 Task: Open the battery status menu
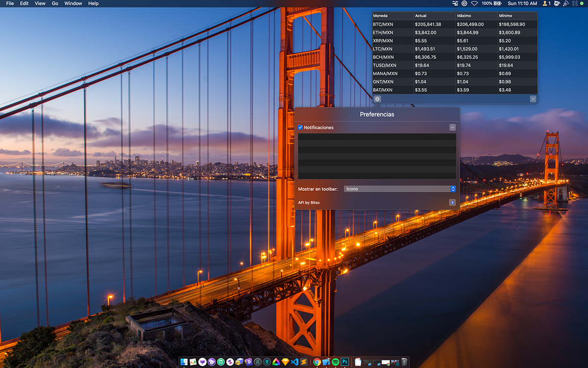point(498,3)
